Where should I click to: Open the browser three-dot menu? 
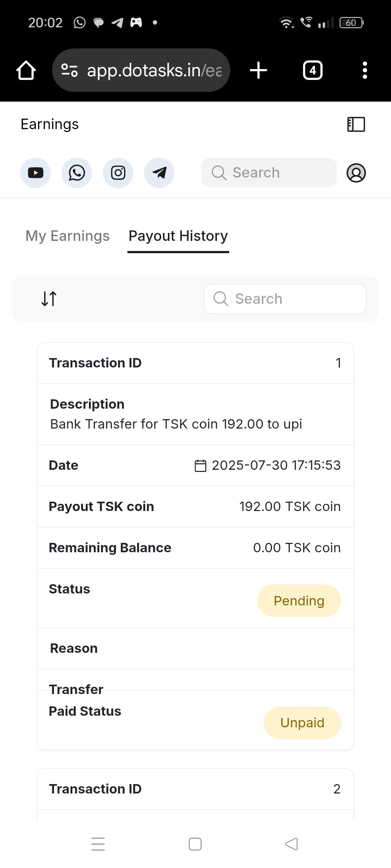(x=365, y=70)
